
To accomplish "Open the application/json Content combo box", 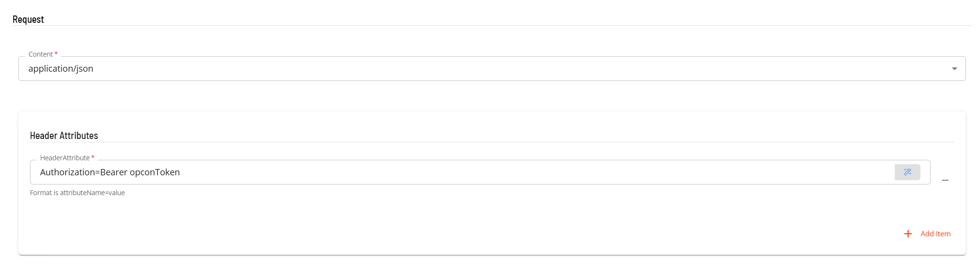I will pos(492,69).
